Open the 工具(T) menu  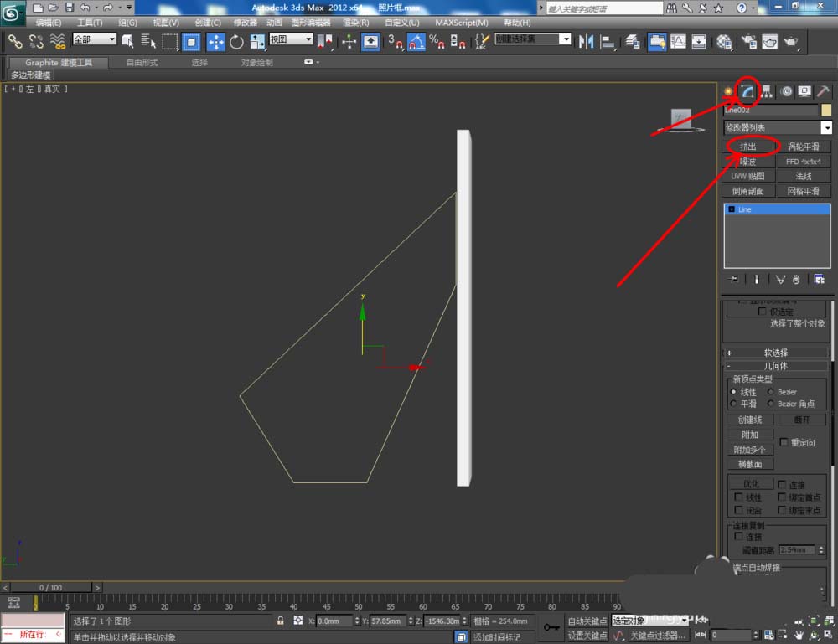pyautogui.click(x=90, y=23)
